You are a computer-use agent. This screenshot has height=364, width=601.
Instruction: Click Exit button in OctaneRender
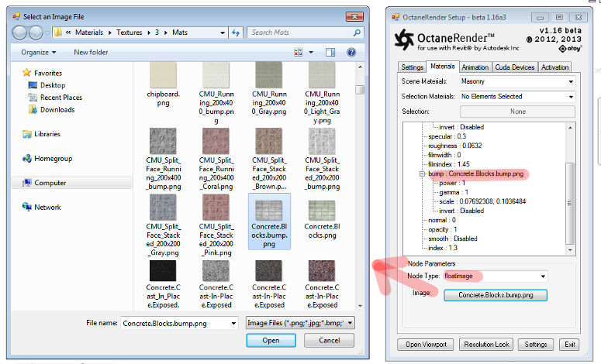569,345
